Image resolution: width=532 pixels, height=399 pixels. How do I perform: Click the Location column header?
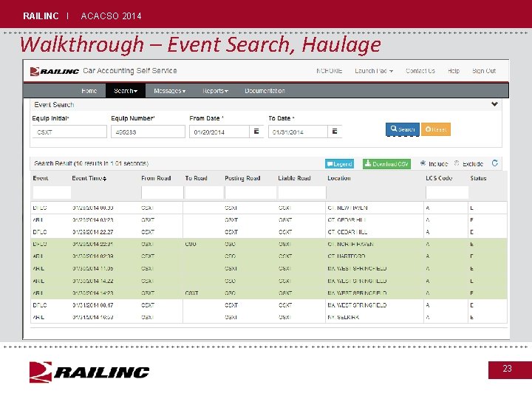(x=339, y=178)
